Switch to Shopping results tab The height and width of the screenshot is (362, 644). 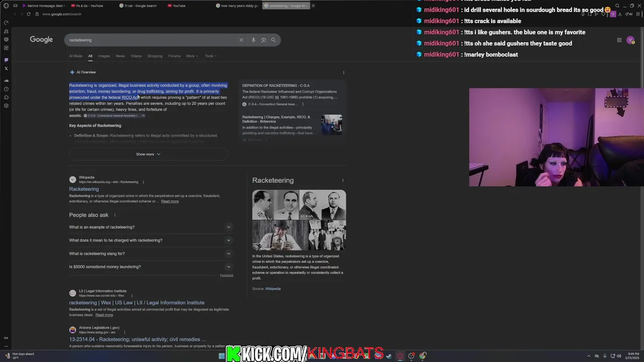click(x=155, y=56)
